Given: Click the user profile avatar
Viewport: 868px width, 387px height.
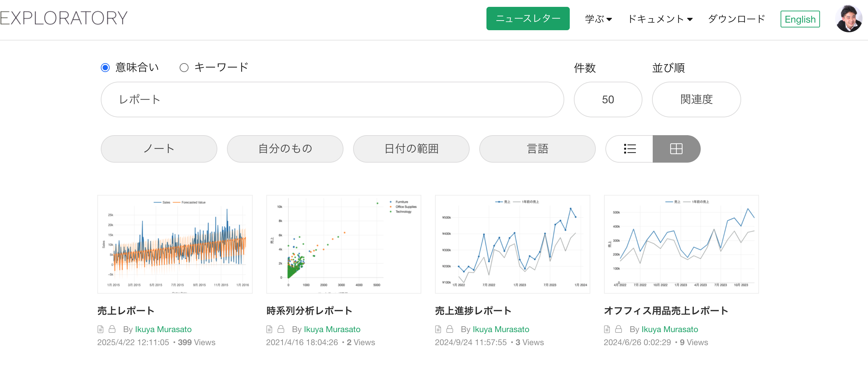Looking at the screenshot, I should pos(848,19).
